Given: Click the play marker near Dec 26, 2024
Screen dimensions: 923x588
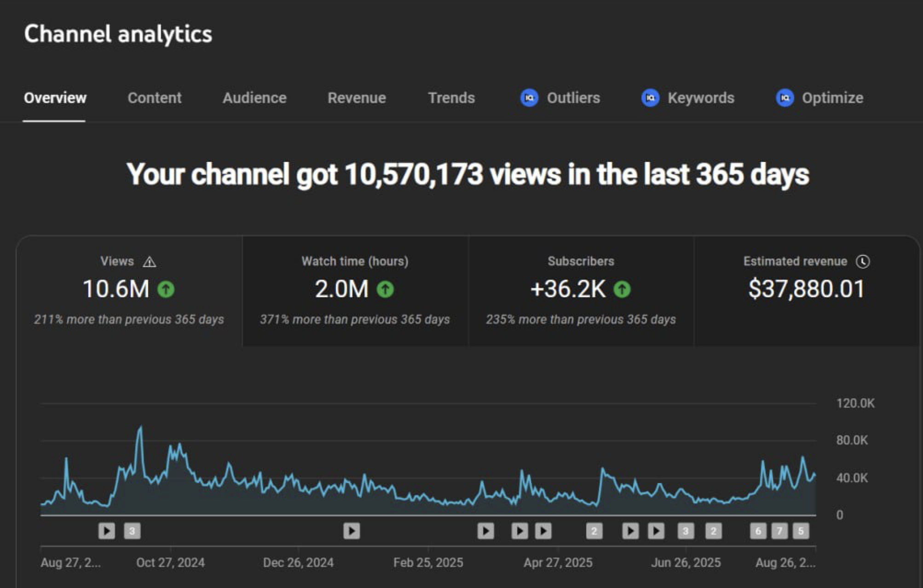Looking at the screenshot, I should tap(352, 531).
